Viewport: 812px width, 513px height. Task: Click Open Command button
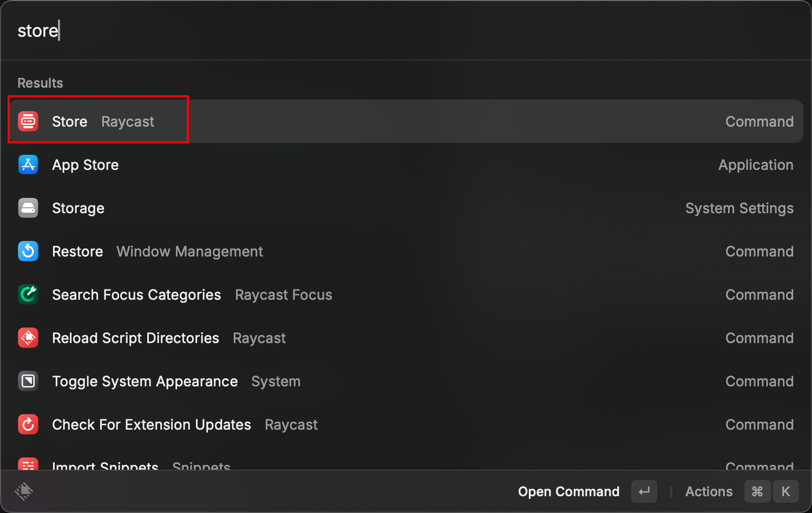coord(568,491)
